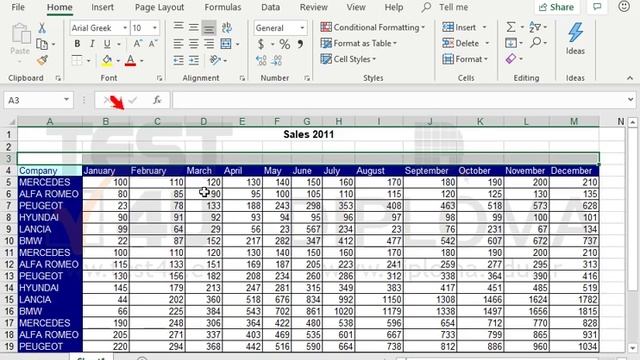Viewport: 640px width, 360px height.
Task: Open the font size dropdown
Action: point(155,28)
